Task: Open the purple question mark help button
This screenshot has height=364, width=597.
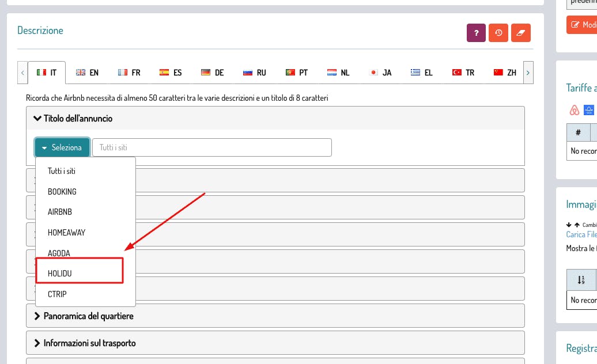Action: coord(476,33)
